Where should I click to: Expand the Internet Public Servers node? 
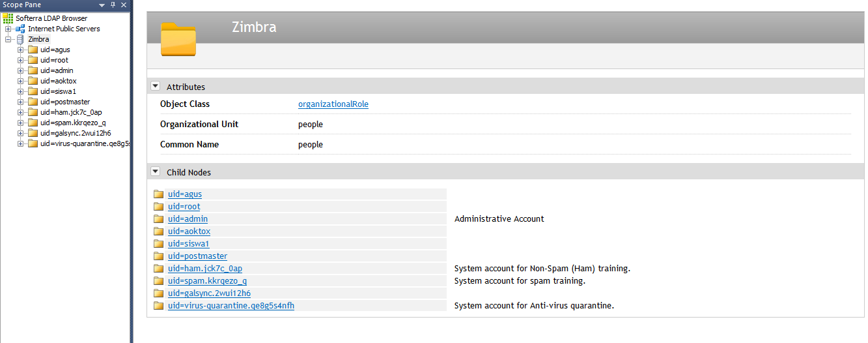tap(8, 29)
